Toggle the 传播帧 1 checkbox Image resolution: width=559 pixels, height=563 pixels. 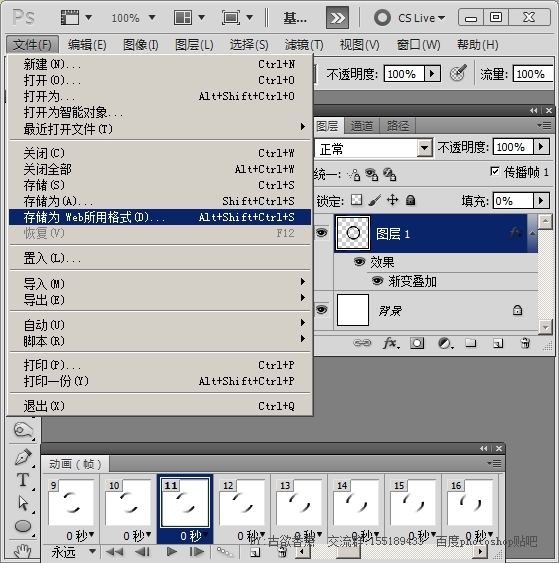tap(495, 172)
